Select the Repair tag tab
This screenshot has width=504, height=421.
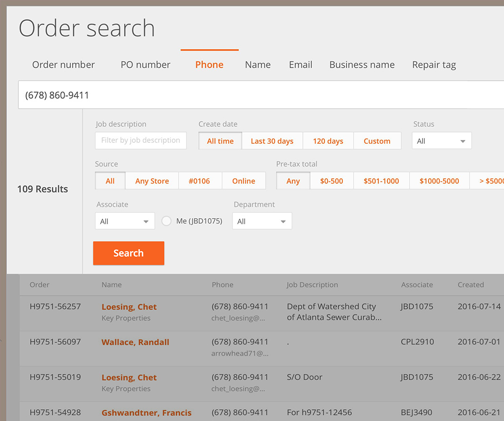click(434, 65)
